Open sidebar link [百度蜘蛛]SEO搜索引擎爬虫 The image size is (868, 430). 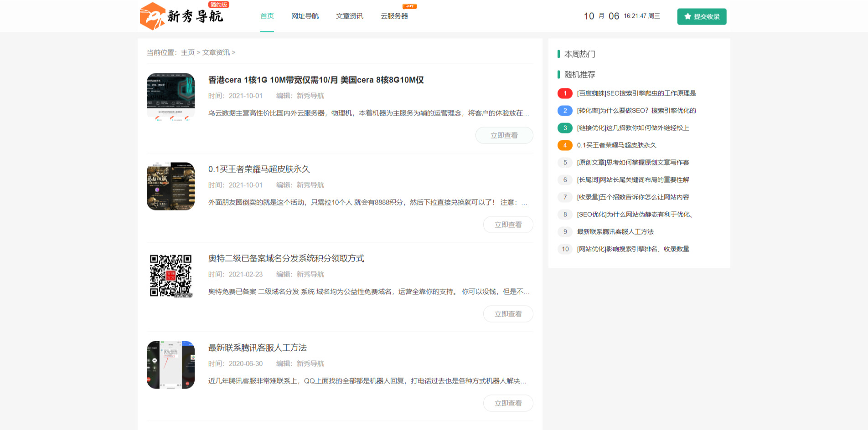tap(636, 93)
